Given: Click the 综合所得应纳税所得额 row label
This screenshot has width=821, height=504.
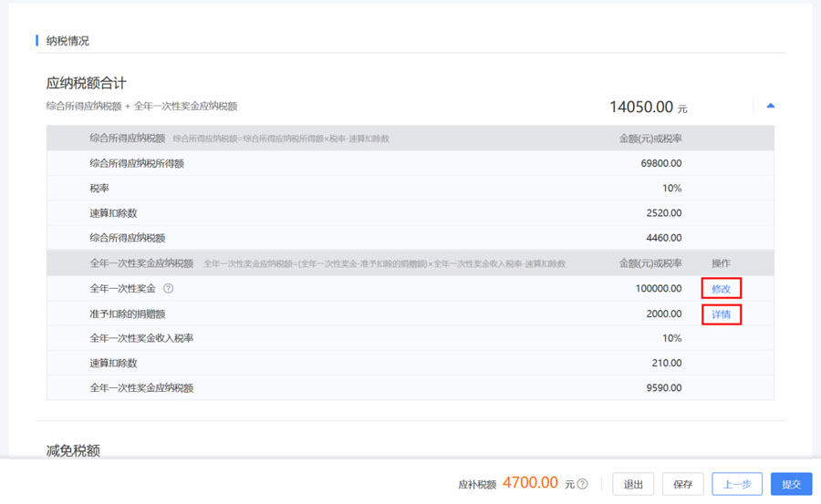Looking at the screenshot, I should point(137,163).
